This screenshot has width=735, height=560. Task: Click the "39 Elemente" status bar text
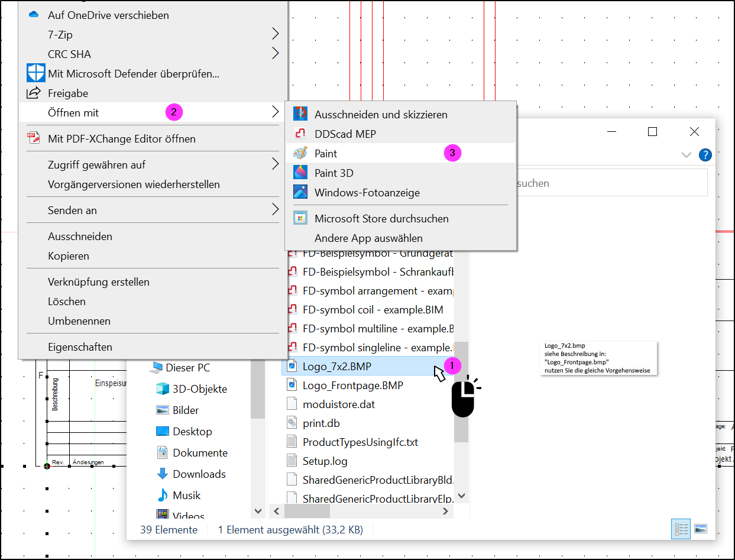[x=169, y=529]
